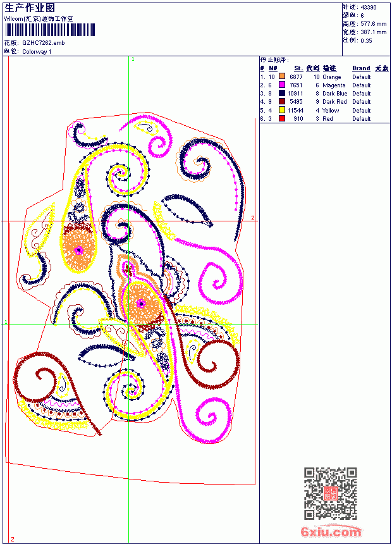Click 'Default' brand in the Magenta row
Image resolution: width=392 pixels, height=544 pixels.
pos(362,85)
